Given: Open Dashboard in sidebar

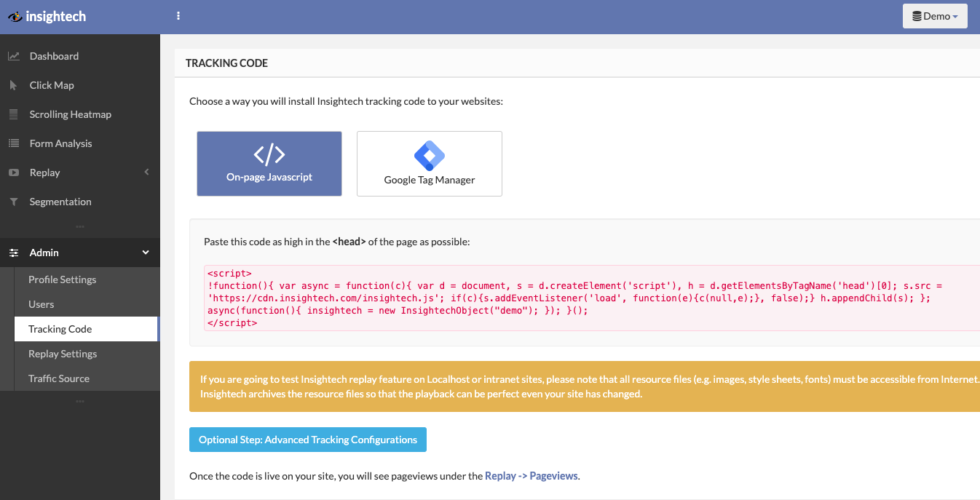Looking at the screenshot, I should coord(80,56).
